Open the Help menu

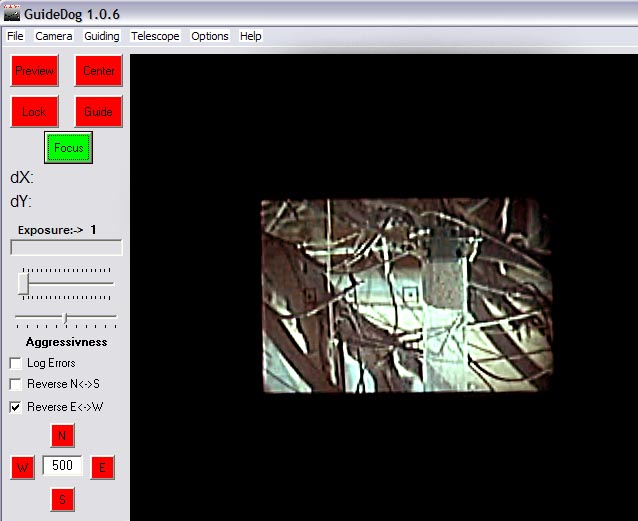click(251, 36)
